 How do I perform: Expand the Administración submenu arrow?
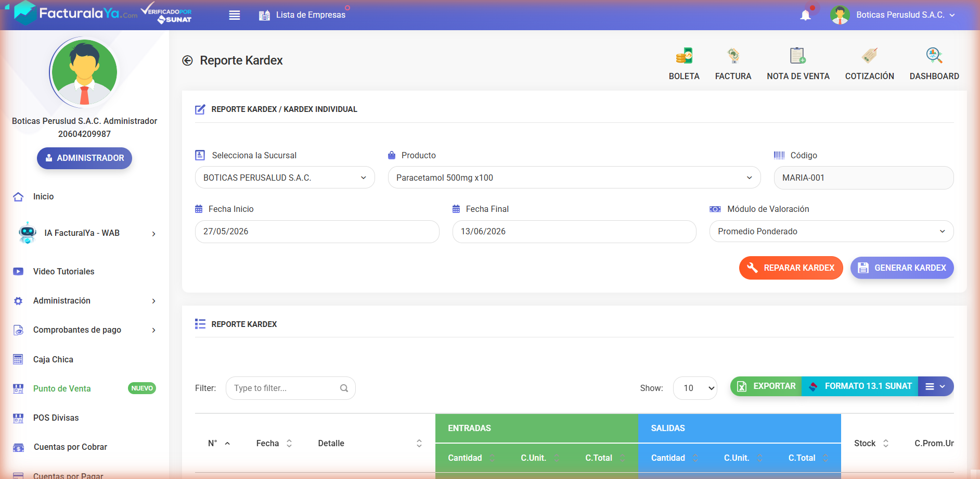tap(154, 301)
